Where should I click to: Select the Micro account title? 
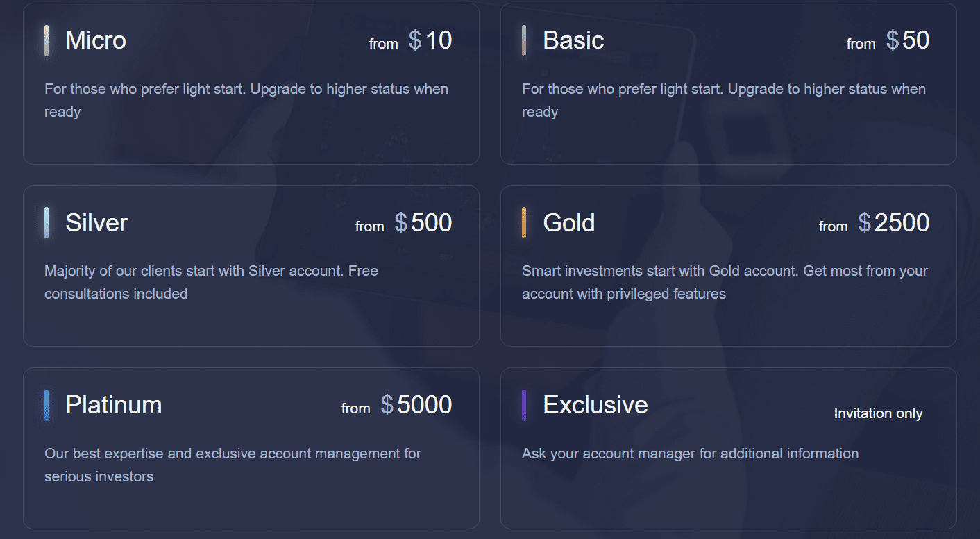pos(96,40)
